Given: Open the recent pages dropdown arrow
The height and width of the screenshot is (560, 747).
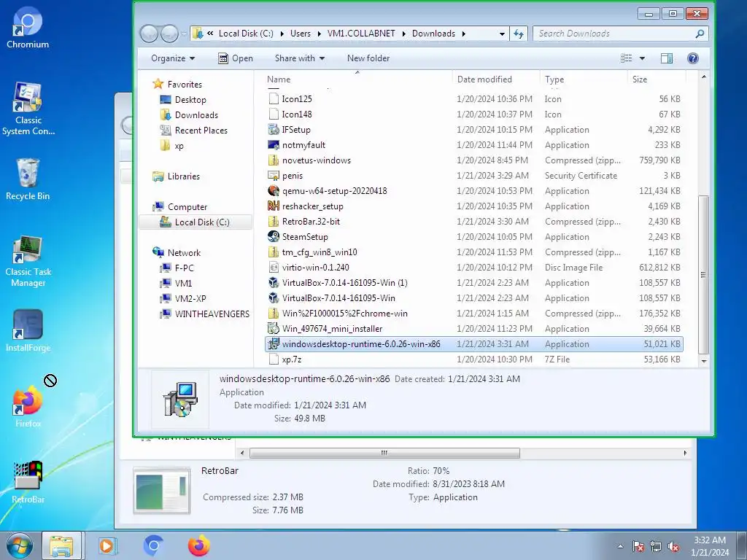Looking at the screenshot, I should (183, 34).
